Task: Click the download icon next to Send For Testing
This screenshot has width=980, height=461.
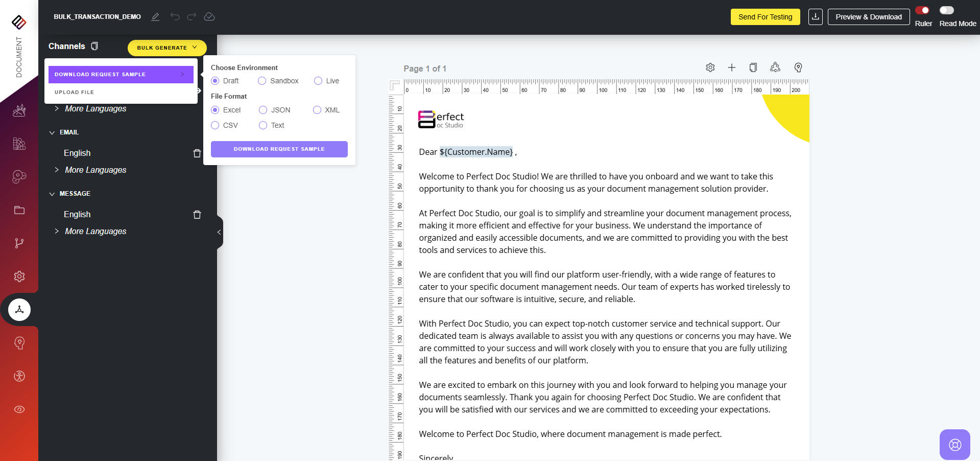Action: tap(815, 17)
